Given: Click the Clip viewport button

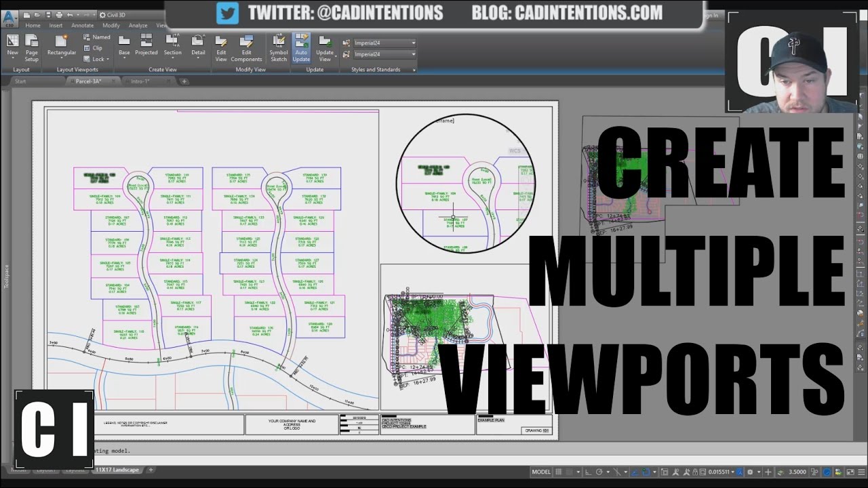Looking at the screenshot, I should coord(93,48).
